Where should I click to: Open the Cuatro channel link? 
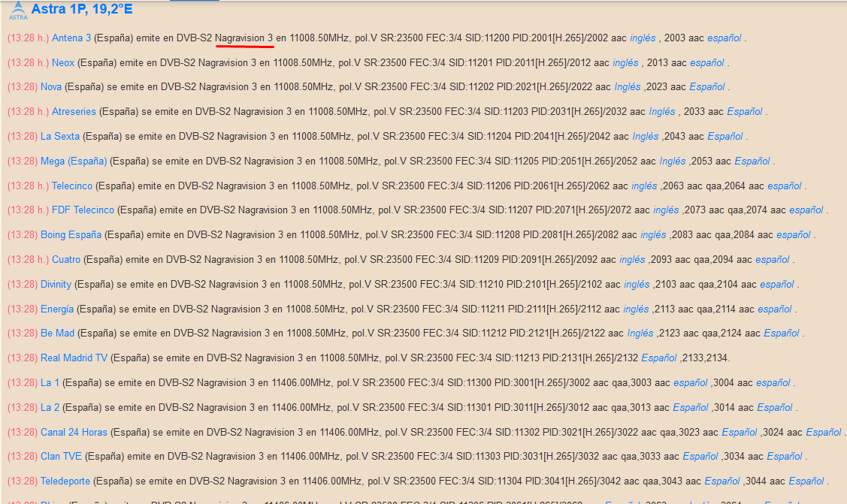coord(66,260)
